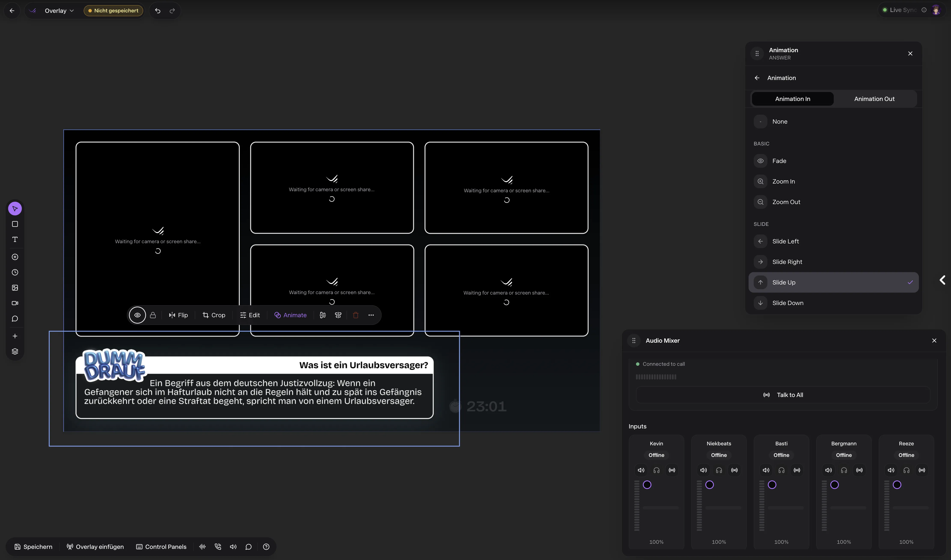The width and height of the screenshot is (951, 560).
Task: Click the camera source tool icon
Action: (x=15, y=303)
